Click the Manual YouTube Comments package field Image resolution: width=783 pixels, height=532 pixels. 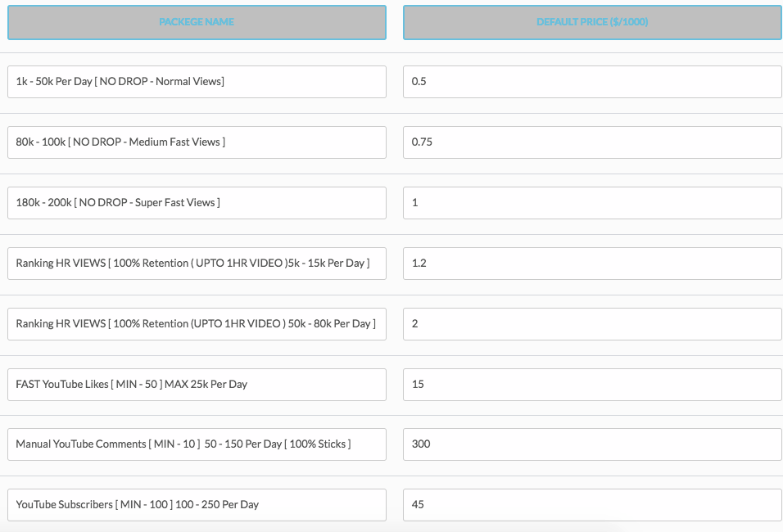tap(197, 444)
